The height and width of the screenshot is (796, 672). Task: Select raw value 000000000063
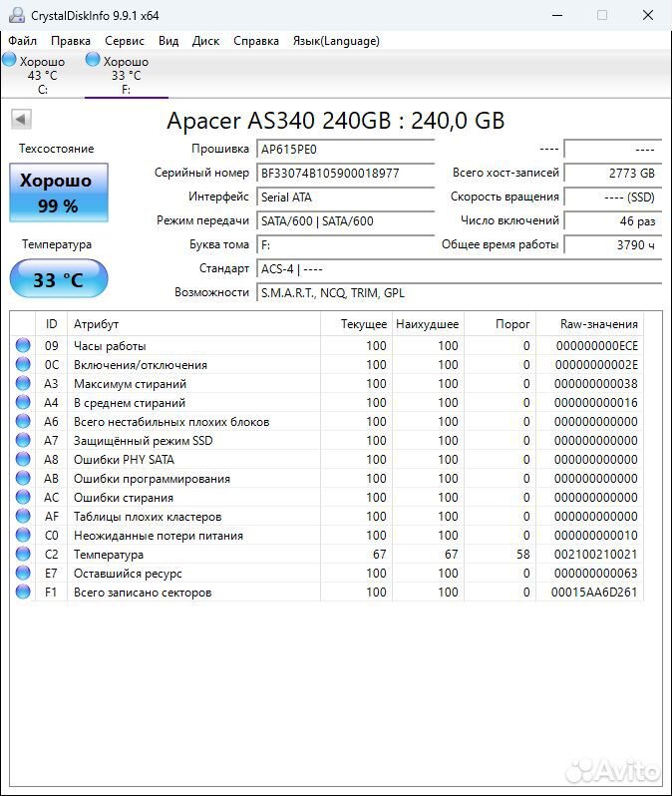click(596, 574)
